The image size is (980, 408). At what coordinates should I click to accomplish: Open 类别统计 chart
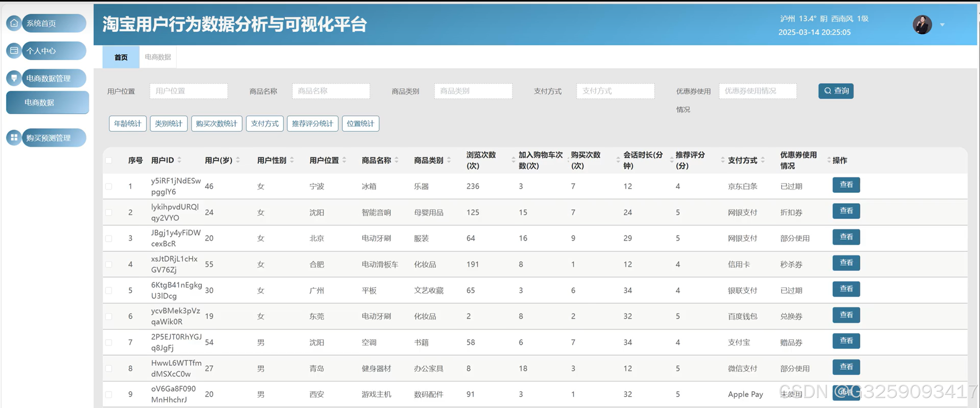tap(168, 123)
